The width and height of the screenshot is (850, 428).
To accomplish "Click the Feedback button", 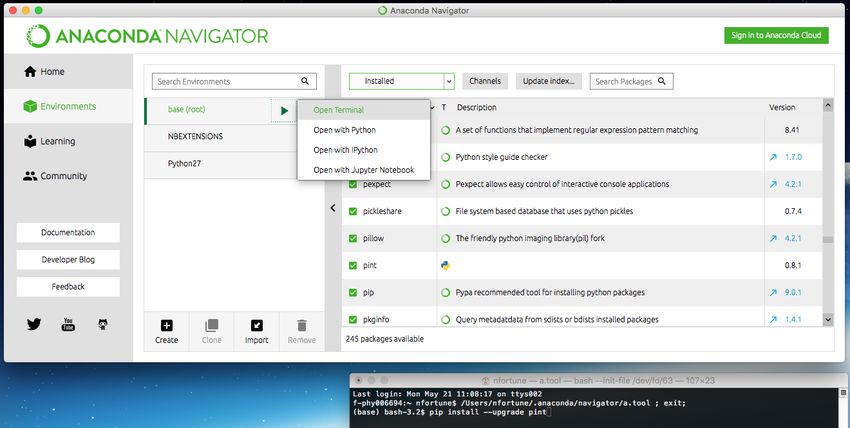I will point(68,287).
